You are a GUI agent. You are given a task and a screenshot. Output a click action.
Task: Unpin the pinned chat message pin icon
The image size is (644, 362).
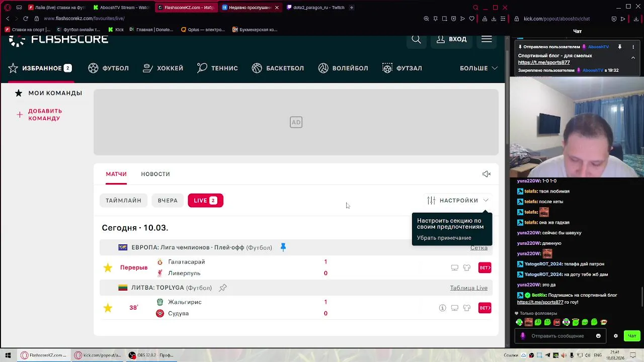coord(619,47)
